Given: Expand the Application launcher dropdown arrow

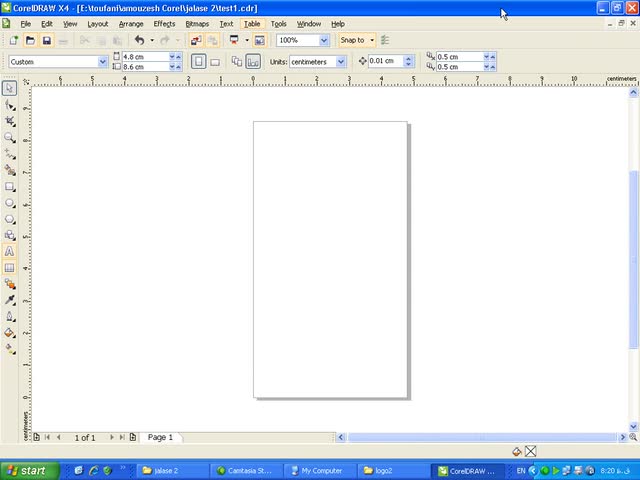Looking at the screenshot, I should pos(247,40).
